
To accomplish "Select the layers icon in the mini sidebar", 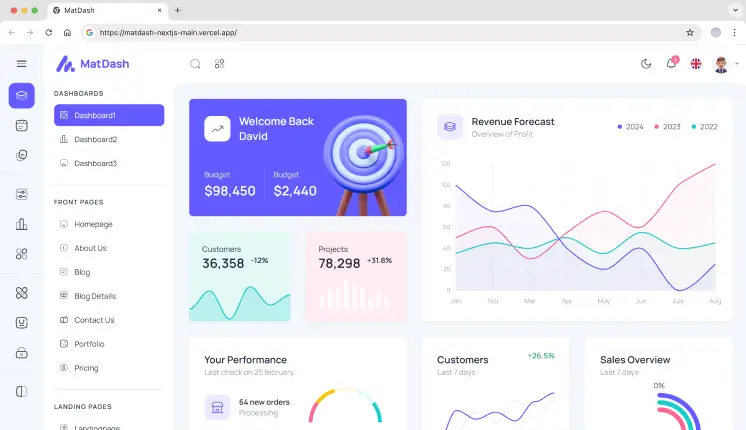I will pyautogui.click(x=21, y=95).
